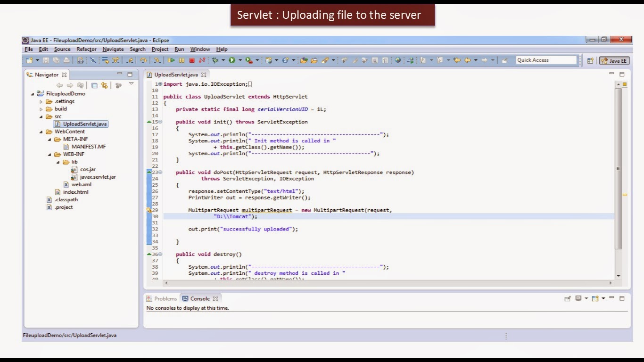Expand the folded import section at line 1
The width and height of the screenshot is (644, 362).
click(x=161, y=84)
